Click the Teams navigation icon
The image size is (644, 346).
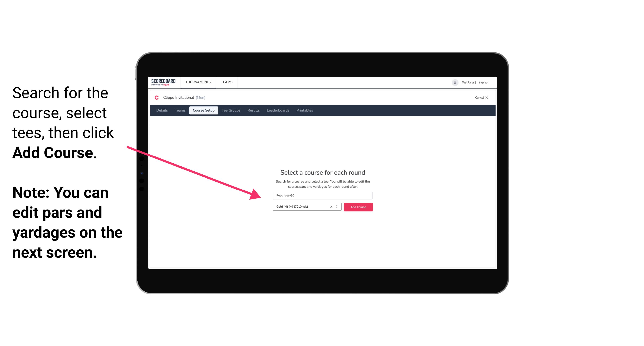(226, 82)
